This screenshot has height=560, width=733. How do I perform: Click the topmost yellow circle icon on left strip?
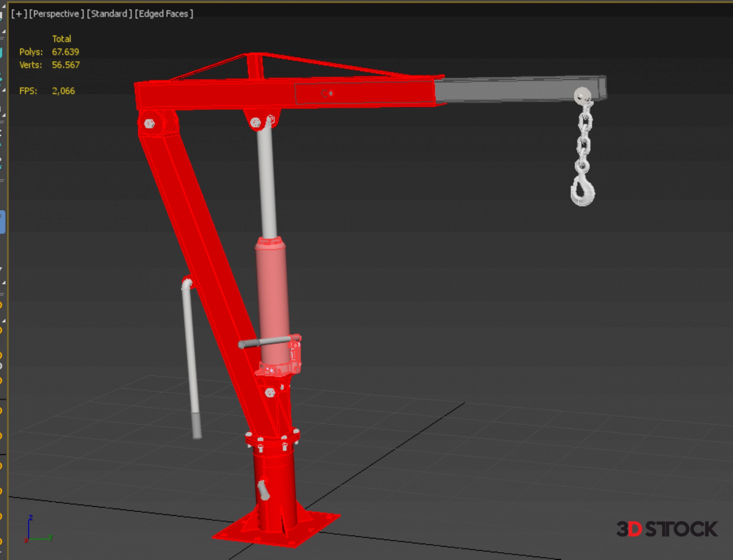point(1,305)
